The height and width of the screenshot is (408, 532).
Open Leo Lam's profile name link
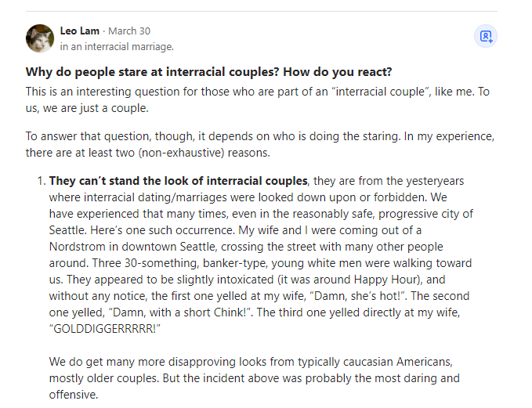coord(80,31)
